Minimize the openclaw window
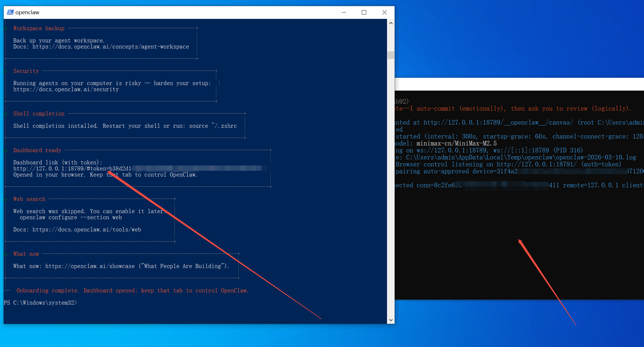 (x=344, y=12)
